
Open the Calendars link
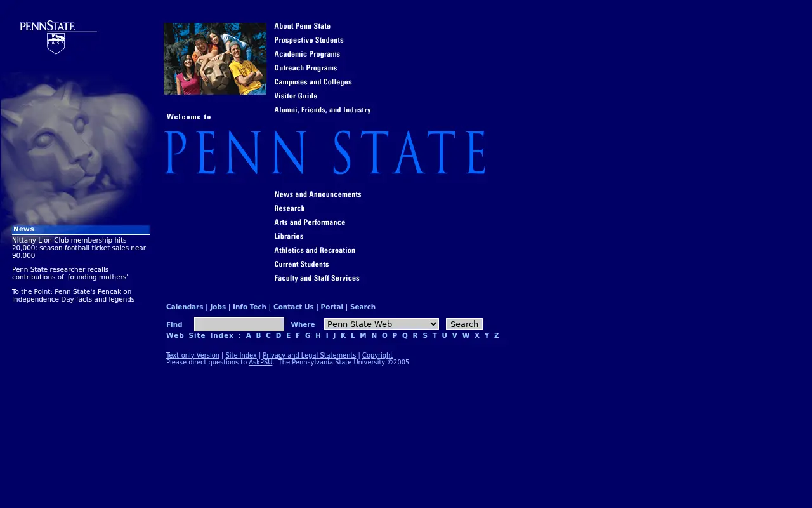(x=185, y=307)
